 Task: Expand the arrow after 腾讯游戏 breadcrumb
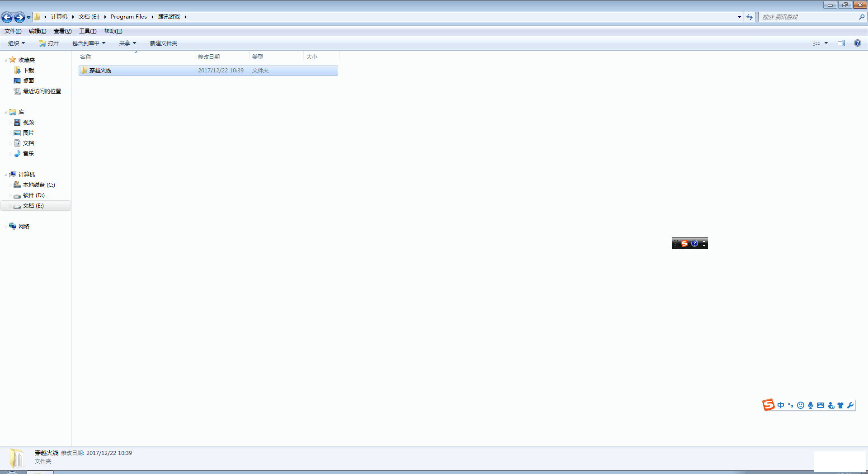pyautogui.click(x=185, y=17)
